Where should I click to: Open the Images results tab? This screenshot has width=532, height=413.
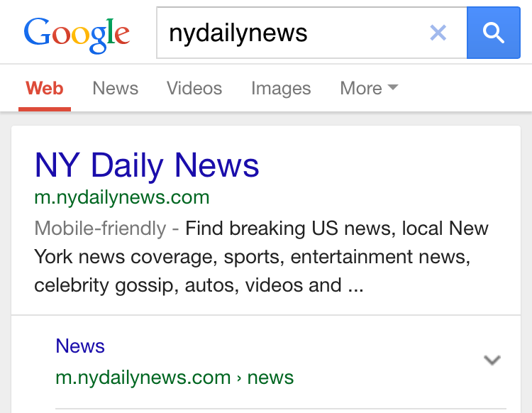pyautogui.click(x=281, y=89)
